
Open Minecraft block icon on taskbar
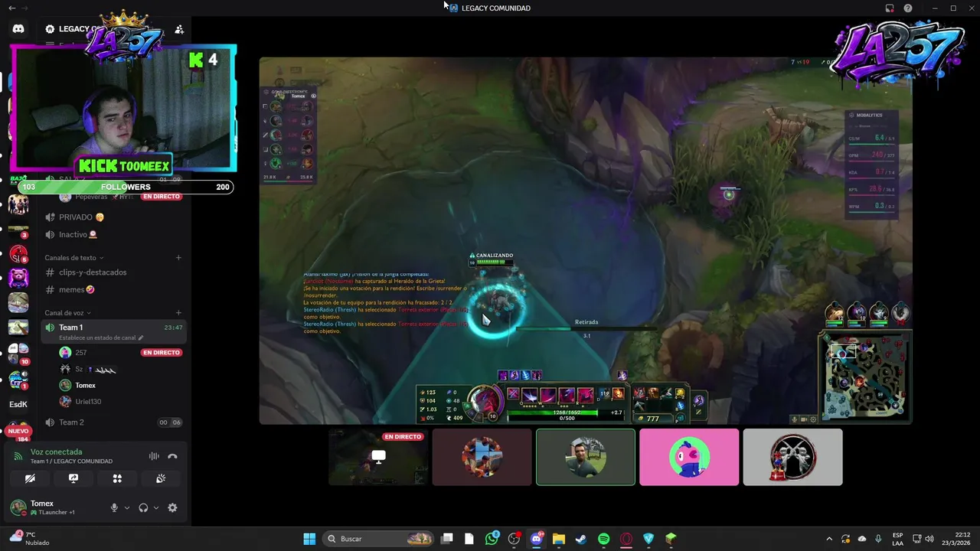[671, 539]
